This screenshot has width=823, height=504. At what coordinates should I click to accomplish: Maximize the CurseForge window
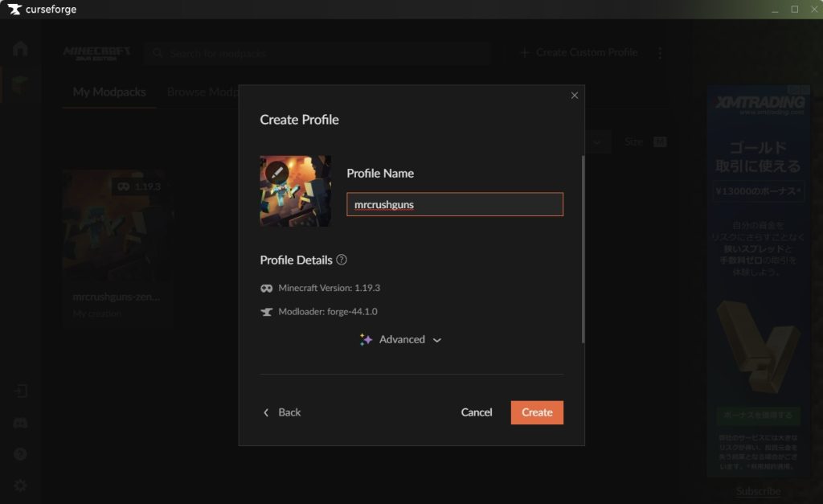click(x=795, y=10)
